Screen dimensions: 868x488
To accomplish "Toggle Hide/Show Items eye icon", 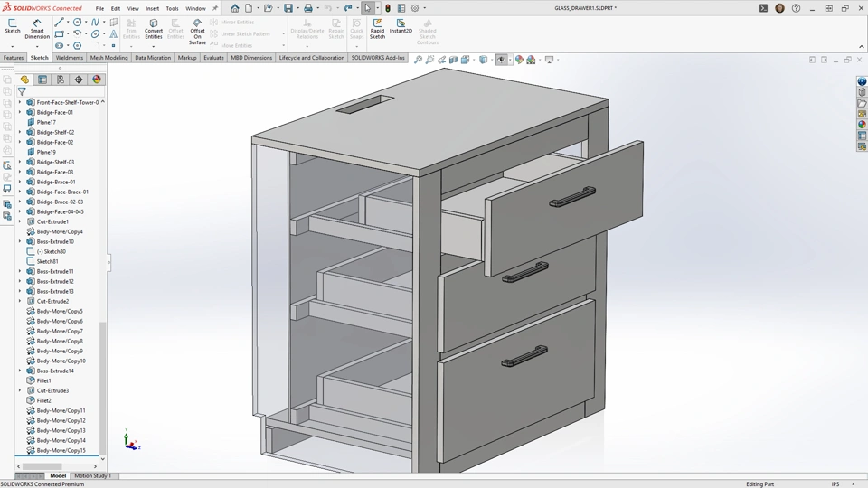I will pyautogui.click(x=501, y=60).
